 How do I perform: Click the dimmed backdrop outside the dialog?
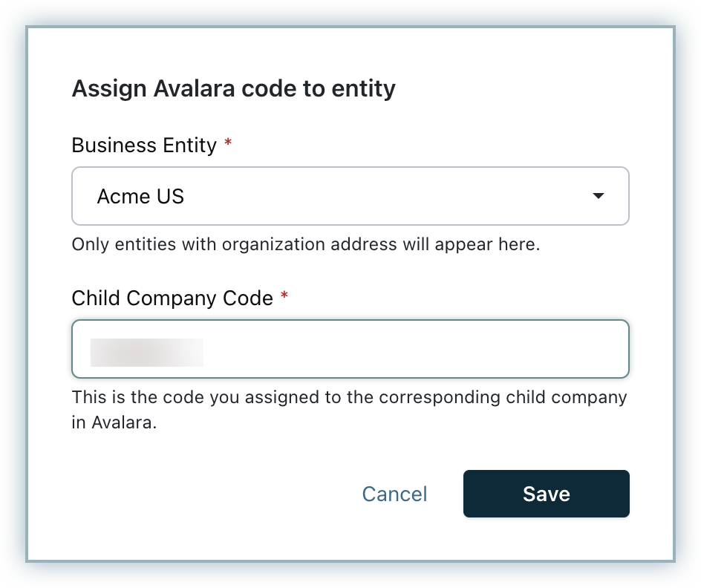(13, 297)
